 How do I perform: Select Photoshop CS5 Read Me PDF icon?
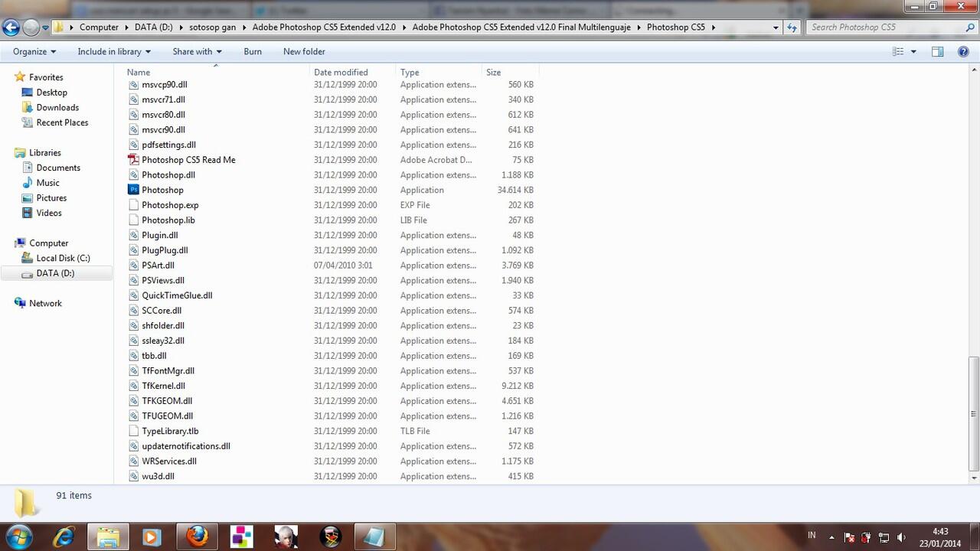(x=134, y=160)
